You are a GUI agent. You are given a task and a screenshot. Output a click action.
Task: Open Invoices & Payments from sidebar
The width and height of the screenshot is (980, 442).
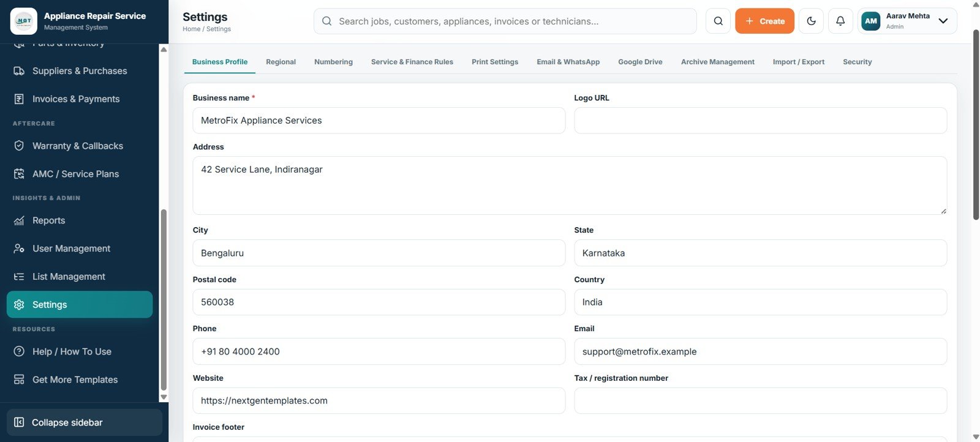tap(80, 99)
